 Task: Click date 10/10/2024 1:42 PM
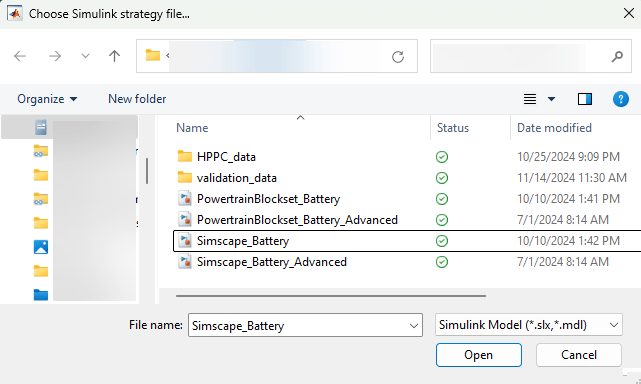tap(568, 241)
